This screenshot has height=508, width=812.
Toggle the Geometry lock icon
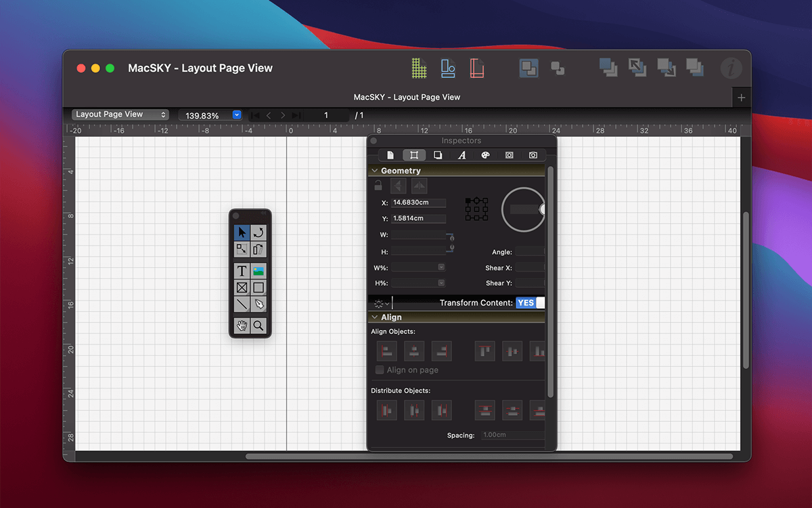tap(378, 185)
